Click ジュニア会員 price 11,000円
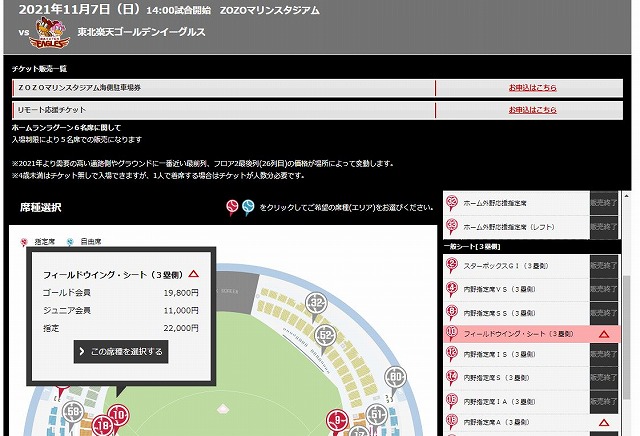 [181, 310]
